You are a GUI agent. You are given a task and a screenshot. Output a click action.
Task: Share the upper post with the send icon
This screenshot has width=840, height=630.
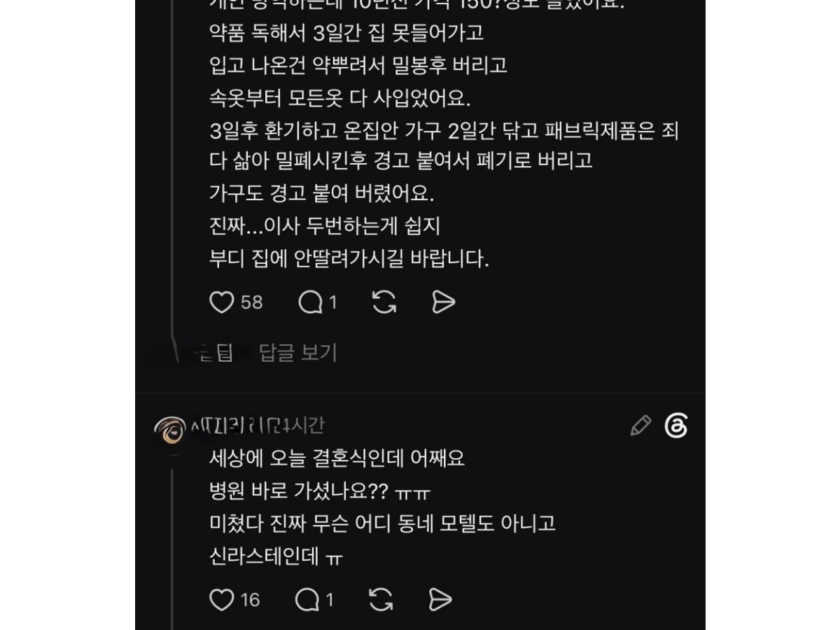[x=444, y=302]
